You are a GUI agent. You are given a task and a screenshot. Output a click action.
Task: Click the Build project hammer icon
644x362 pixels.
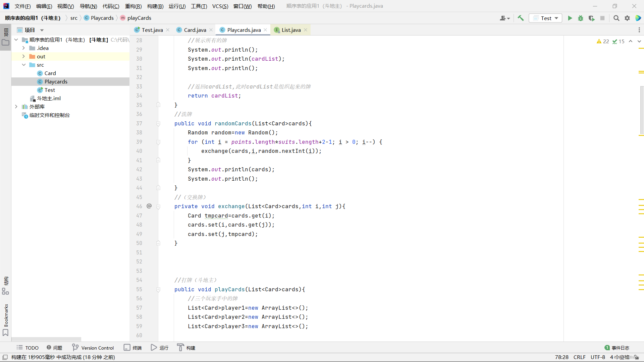(x=521, y=18)
